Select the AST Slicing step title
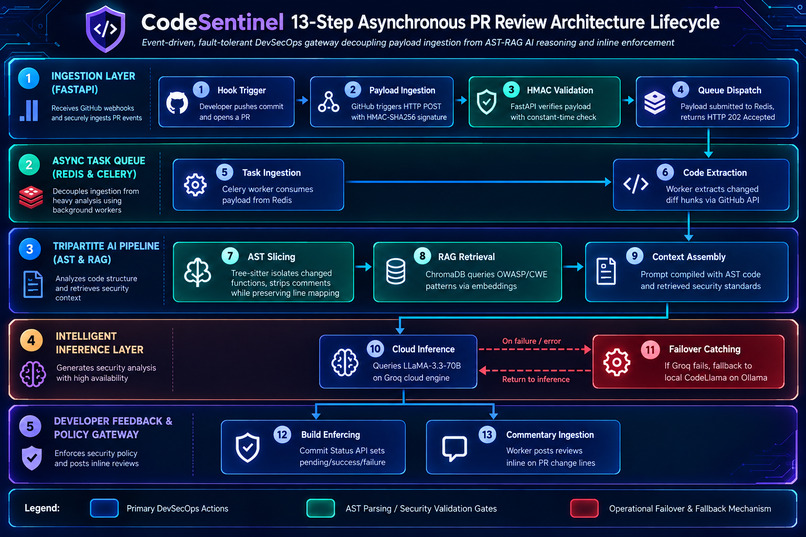 tap(271, 256)
